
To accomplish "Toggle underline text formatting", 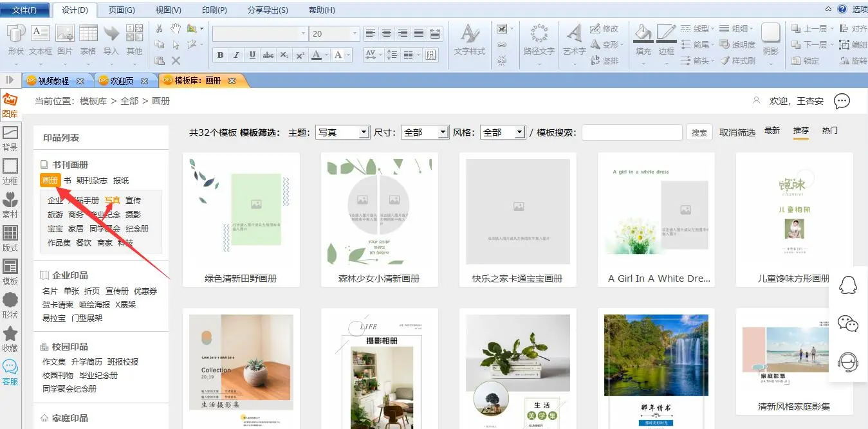I will [x=252, y=55].
